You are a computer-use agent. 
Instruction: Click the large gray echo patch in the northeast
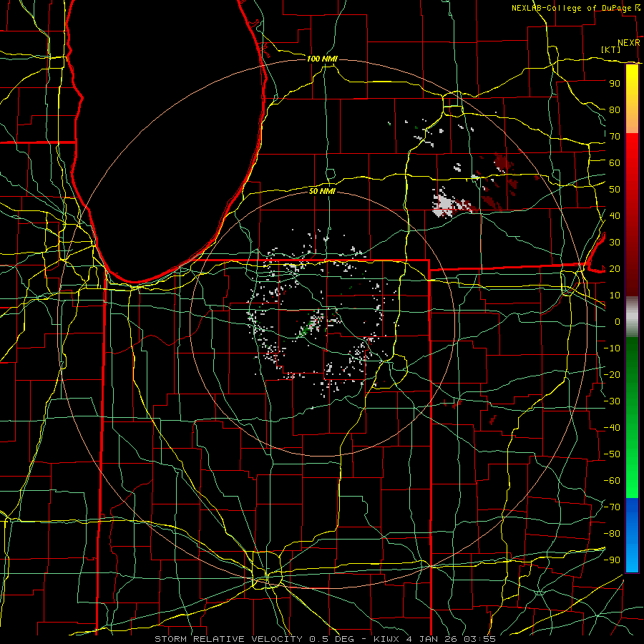pos(447,205)
